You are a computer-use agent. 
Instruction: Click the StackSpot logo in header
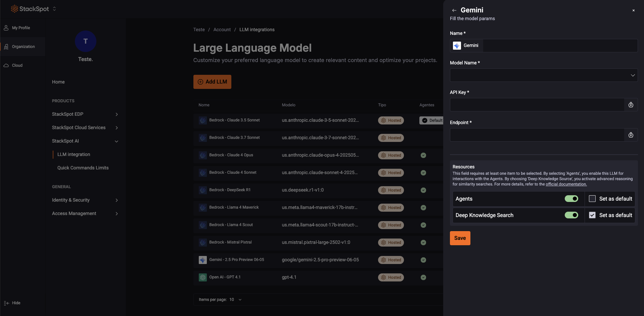30,9
